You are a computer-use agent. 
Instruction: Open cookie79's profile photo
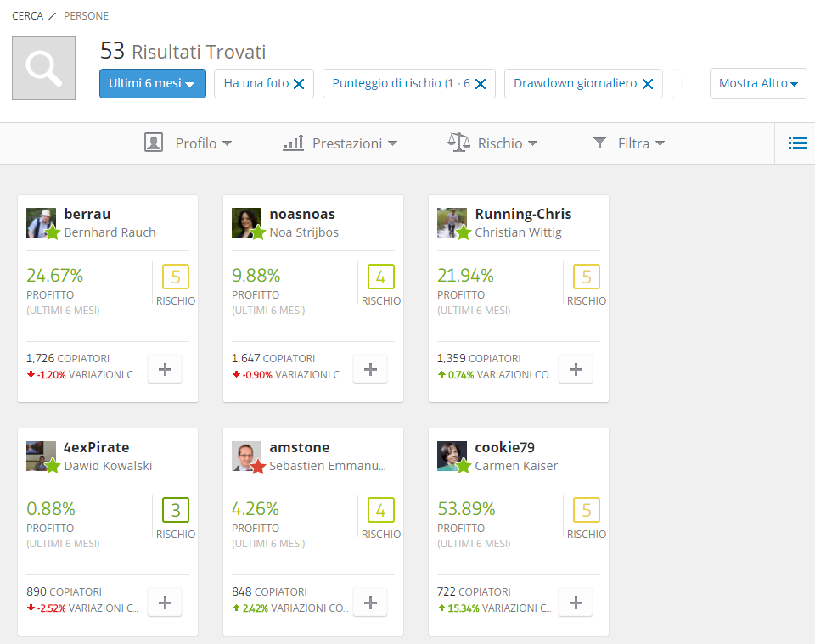[452, 456]
